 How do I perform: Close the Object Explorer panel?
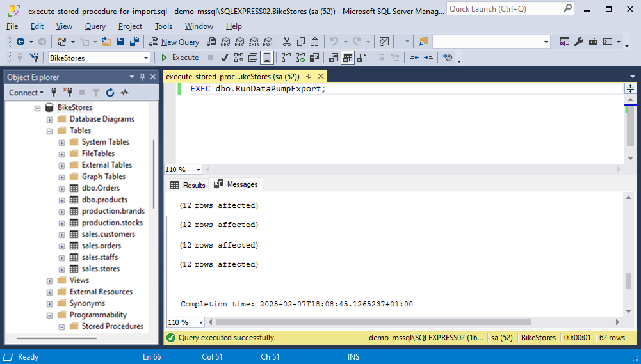pyautogui.click(x=153, y=77)
